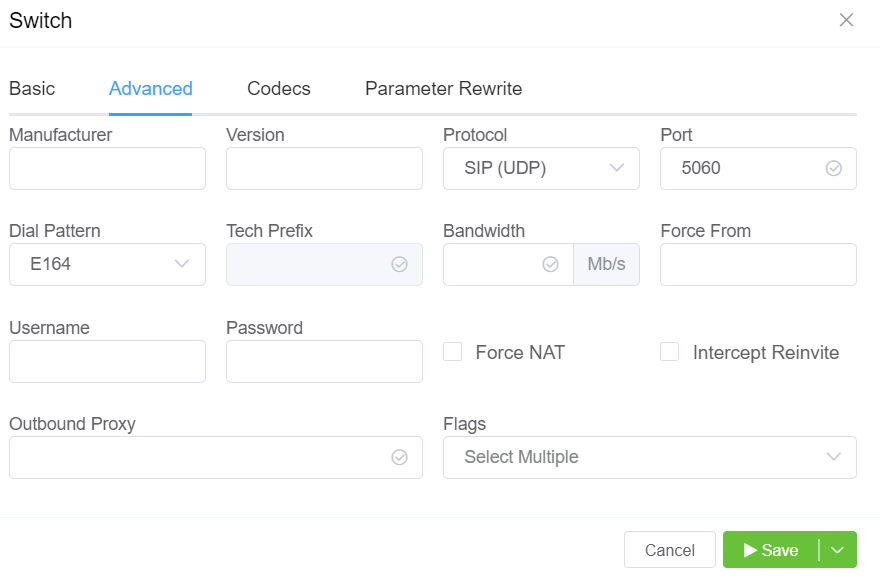Open the Dial Pattern dropdown showing E164
880x583 pixels.
107,264
